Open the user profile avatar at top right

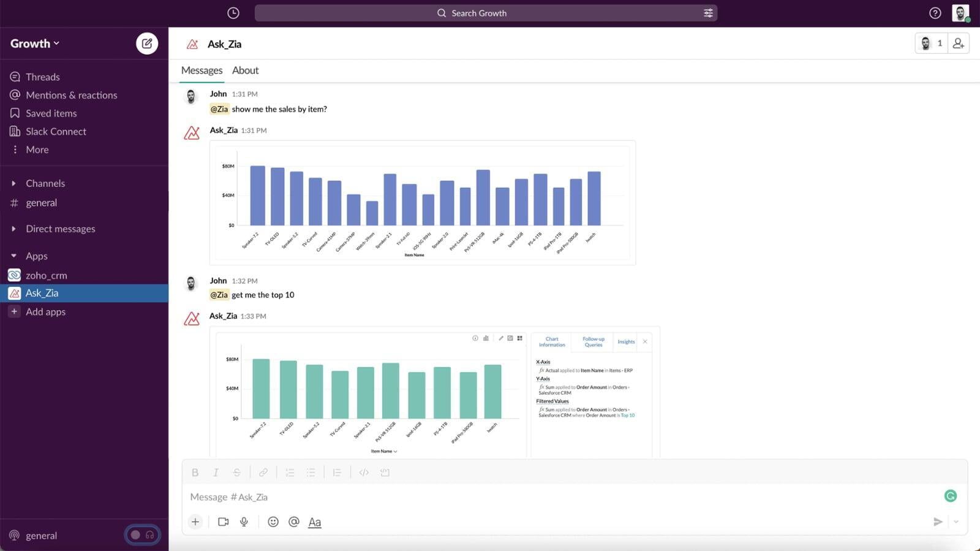click(960, 13)
